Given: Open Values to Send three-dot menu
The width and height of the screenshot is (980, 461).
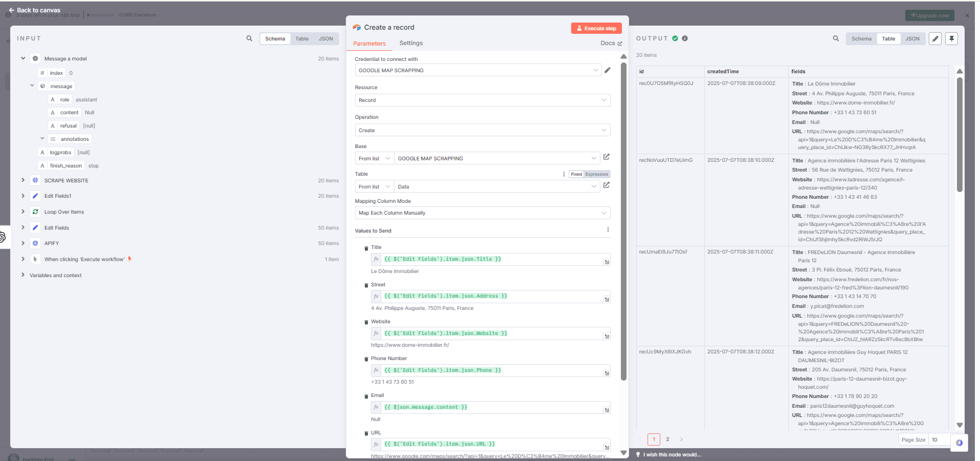Looking at the screenshot, I should pyautogui.click(x=608, y=229).
